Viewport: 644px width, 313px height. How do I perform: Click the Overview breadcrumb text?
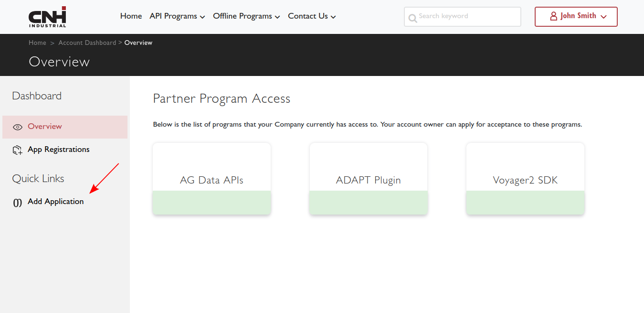138,43
